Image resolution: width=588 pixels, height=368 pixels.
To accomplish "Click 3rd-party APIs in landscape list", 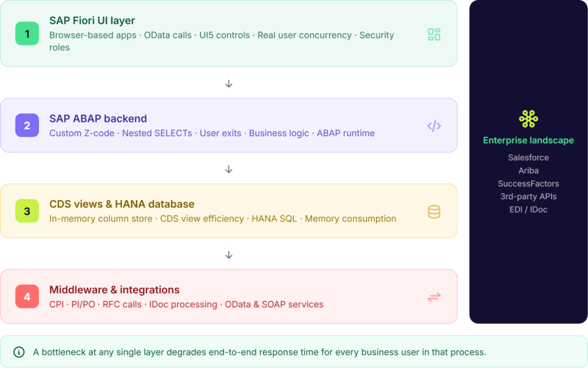I will [x=528, y=196].
